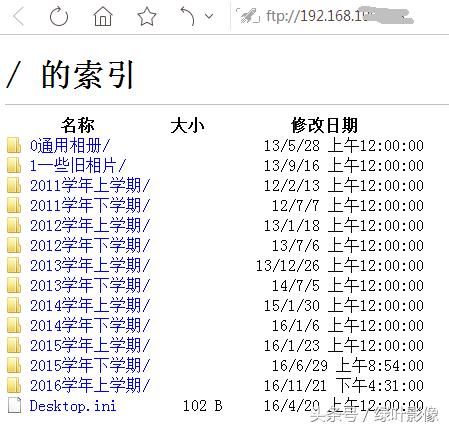
Task: Click folder icon beside 2015学年上学期
Action: click(x=14, y=346)
